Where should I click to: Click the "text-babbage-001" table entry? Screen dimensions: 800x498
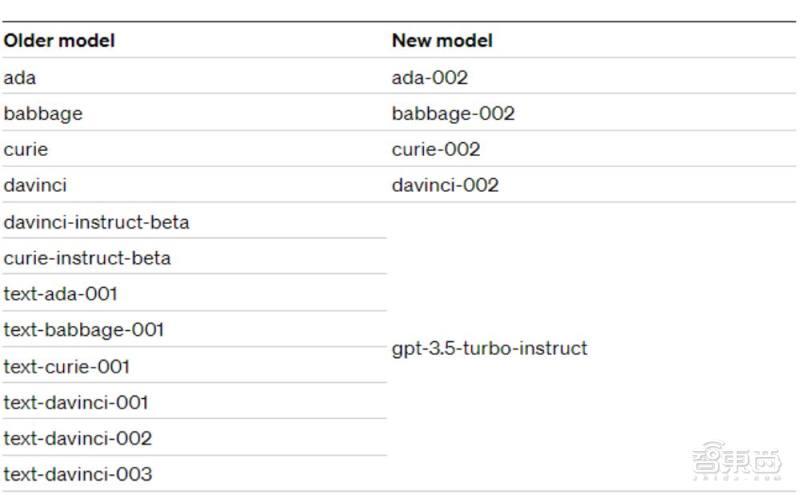pos(83,330)
